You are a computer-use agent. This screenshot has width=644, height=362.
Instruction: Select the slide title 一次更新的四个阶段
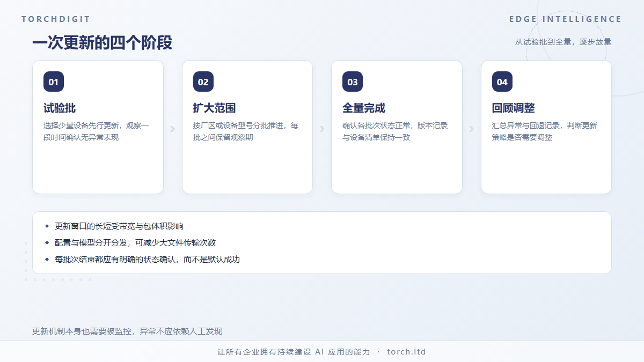point(103,43)
